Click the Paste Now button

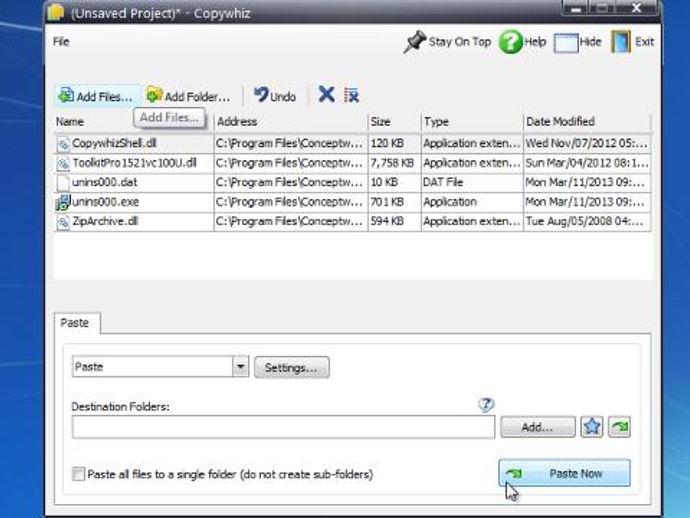click(564, 473)
